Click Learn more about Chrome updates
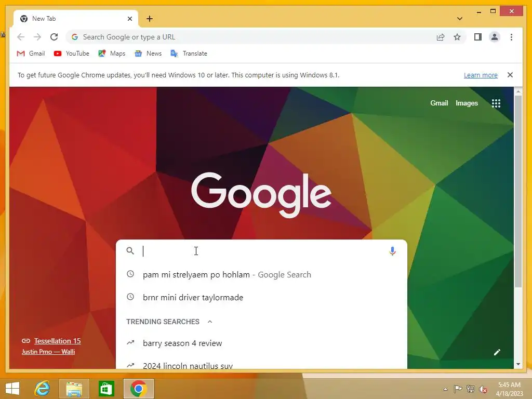532x399 pixels. pyautogui.click(x=481, y=75)
